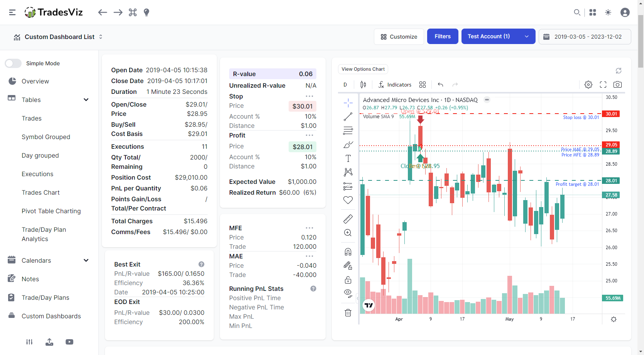Select the chart patterns tool

pyautogui.click(x=348, y=172)
